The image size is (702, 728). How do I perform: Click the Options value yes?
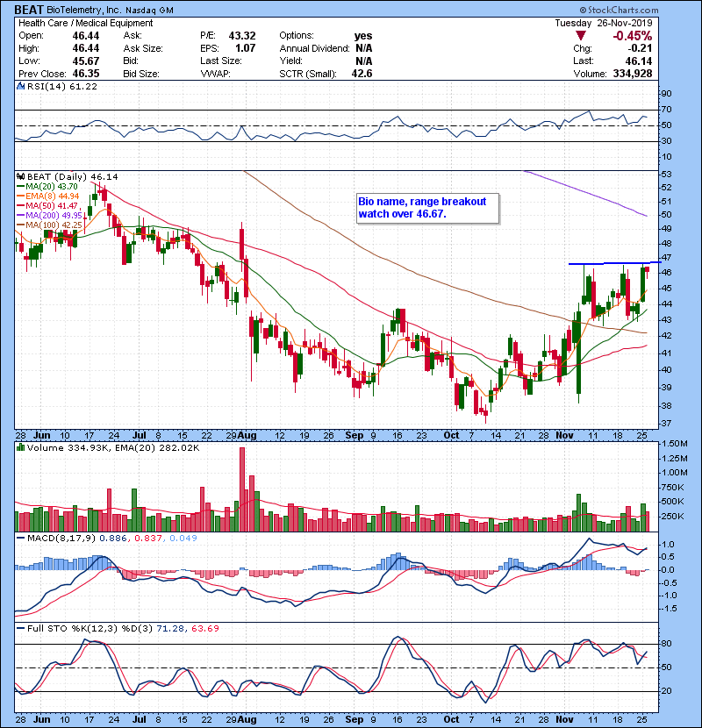point(363,36)
